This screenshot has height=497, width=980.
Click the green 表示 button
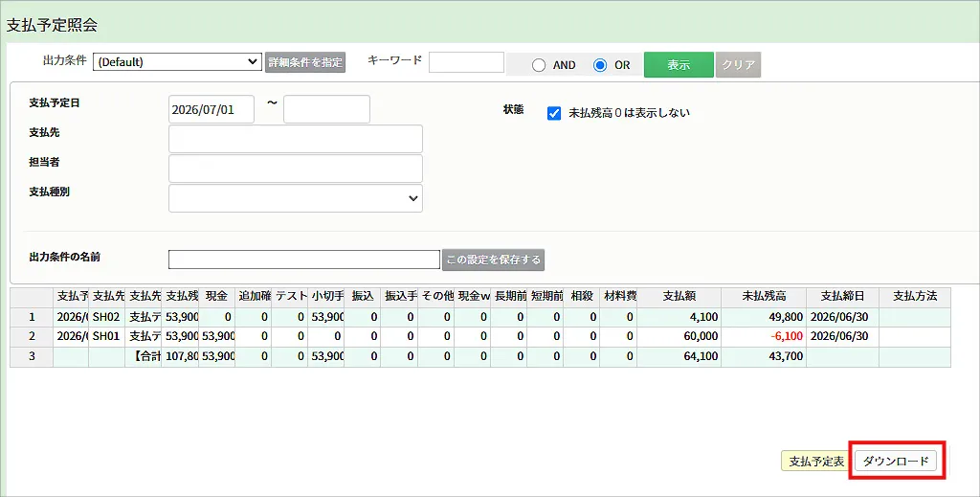(679, 64)
